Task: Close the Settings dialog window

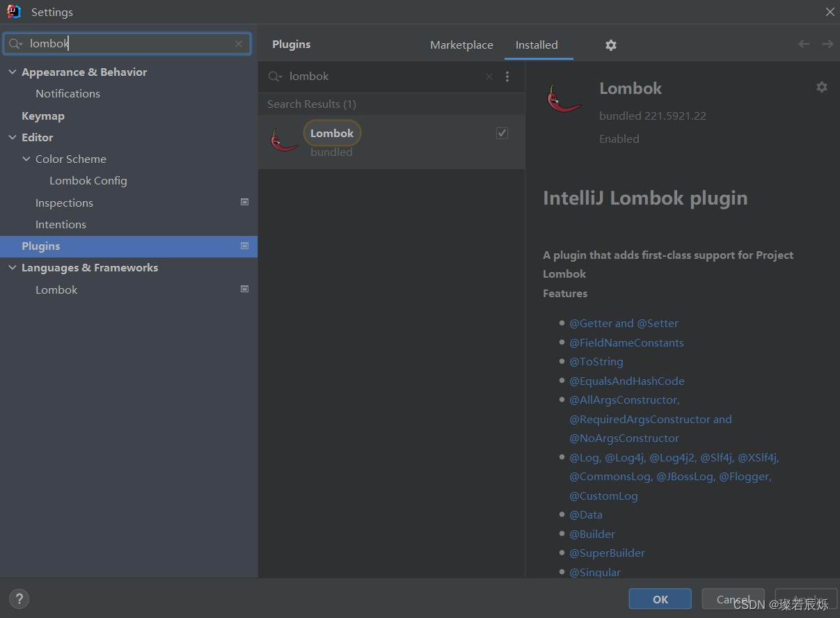Action: [x=830, y=12]
